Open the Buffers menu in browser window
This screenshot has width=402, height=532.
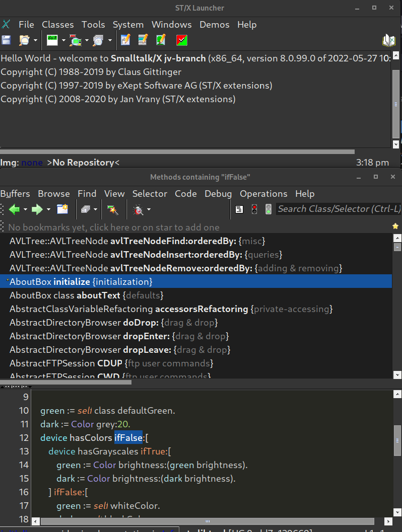click(15, 193)
